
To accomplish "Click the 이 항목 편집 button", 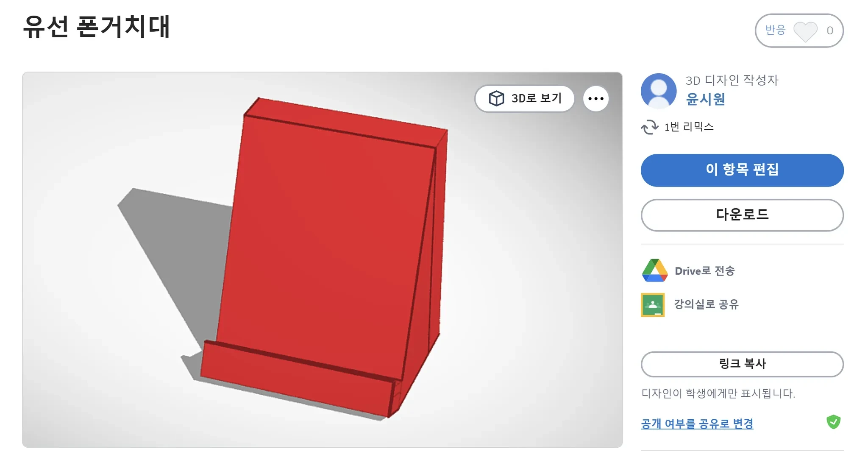I will click(x=742, y=170).
